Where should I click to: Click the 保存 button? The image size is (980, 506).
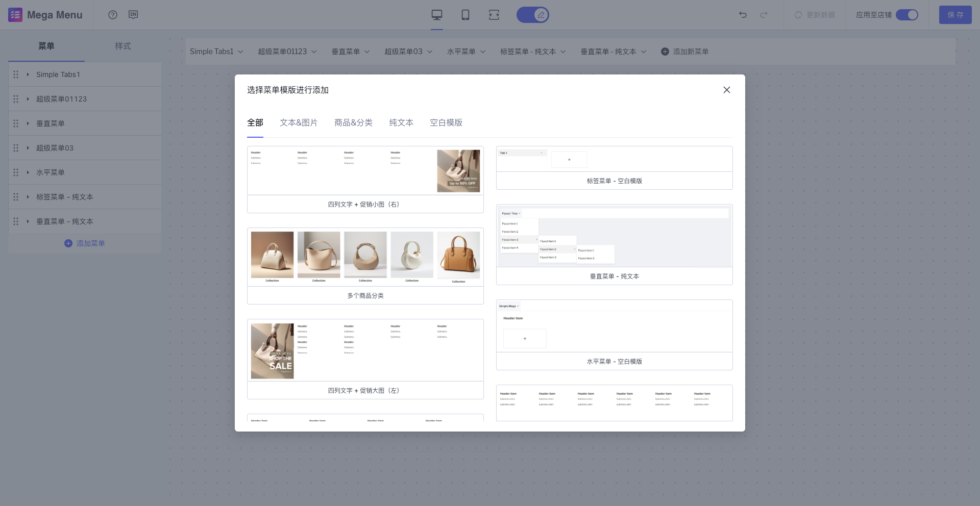(955, 15)
